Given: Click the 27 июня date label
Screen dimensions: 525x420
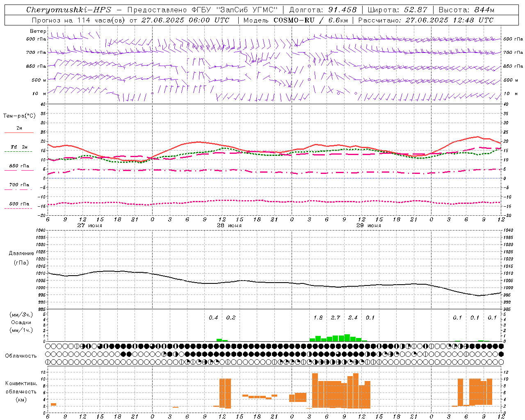Looking at the screenshot, I should click(x=90, y=226).
